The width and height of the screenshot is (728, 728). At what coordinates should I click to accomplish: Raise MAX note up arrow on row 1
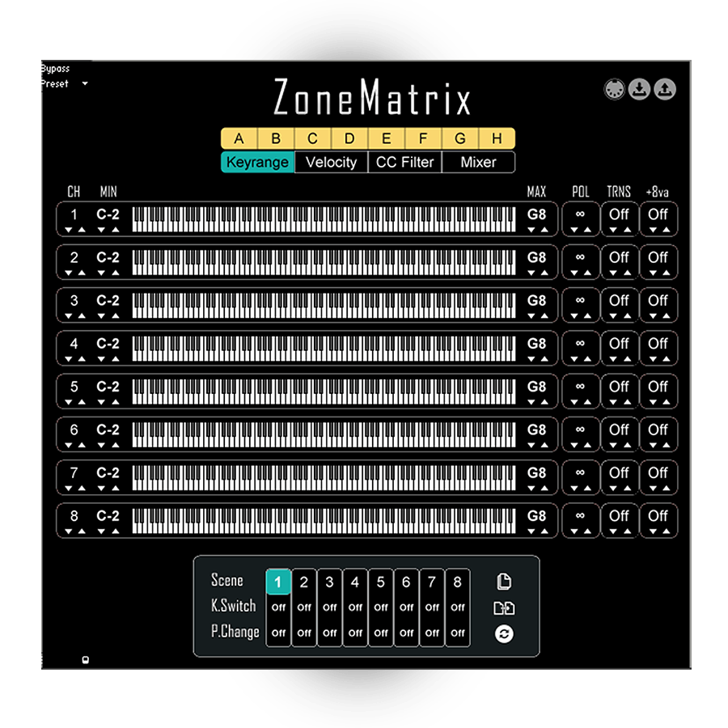[544, 230]
